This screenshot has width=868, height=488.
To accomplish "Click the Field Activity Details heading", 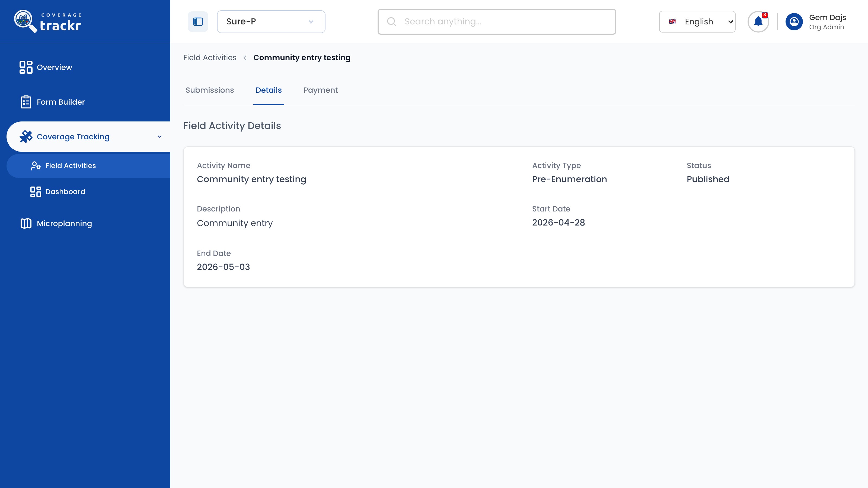I will tap(232, 126).
